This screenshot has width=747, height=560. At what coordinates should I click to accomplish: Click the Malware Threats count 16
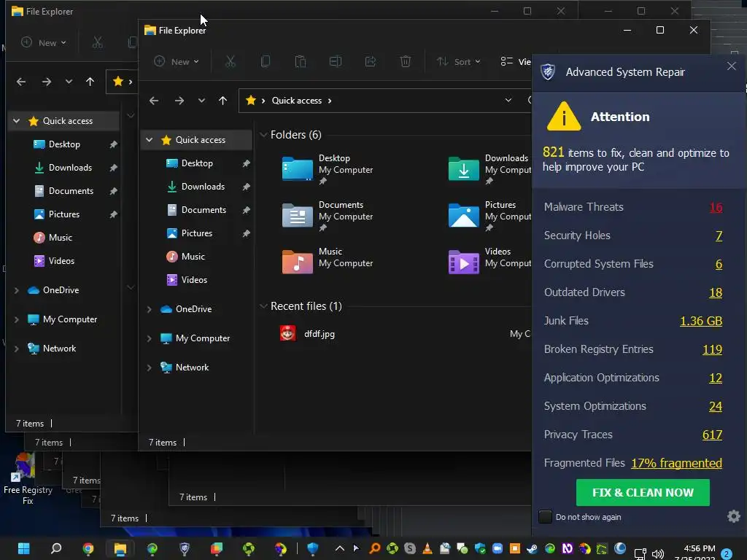(716, 207)
